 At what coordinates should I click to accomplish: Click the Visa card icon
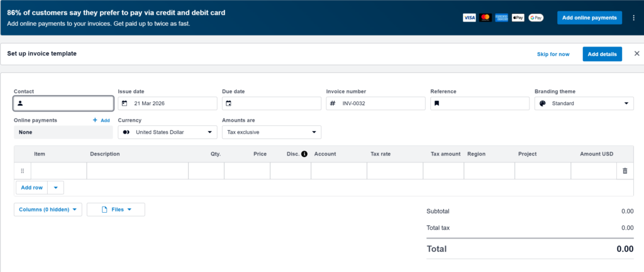point(469,18)
